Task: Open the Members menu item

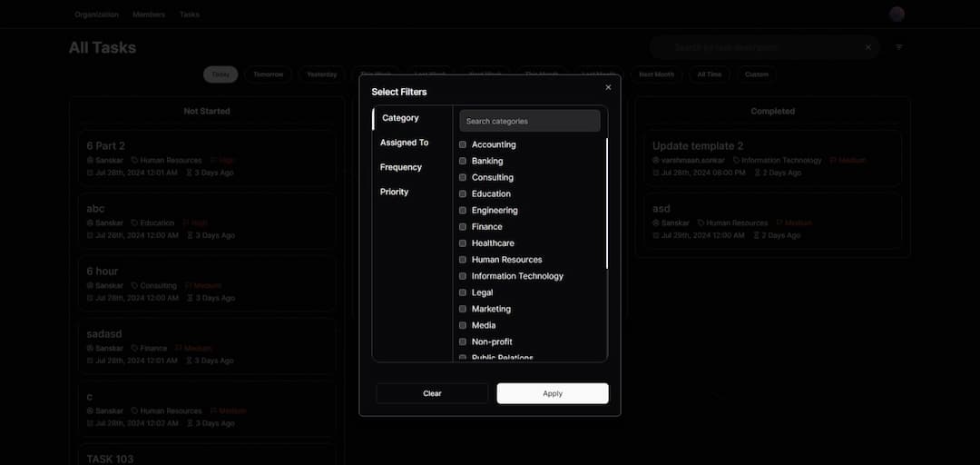Action: pyautogui.click(x=149, y=15)
